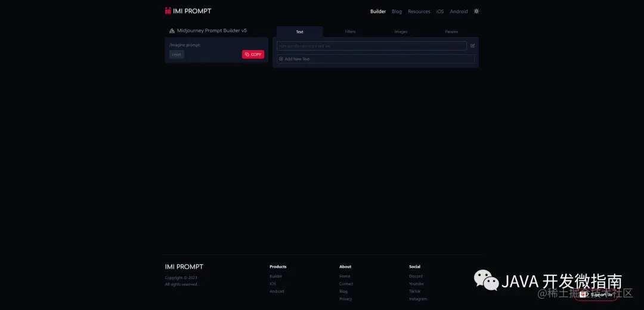Focus the prompt text input field
Screen dimensions: 644x310
371,46
